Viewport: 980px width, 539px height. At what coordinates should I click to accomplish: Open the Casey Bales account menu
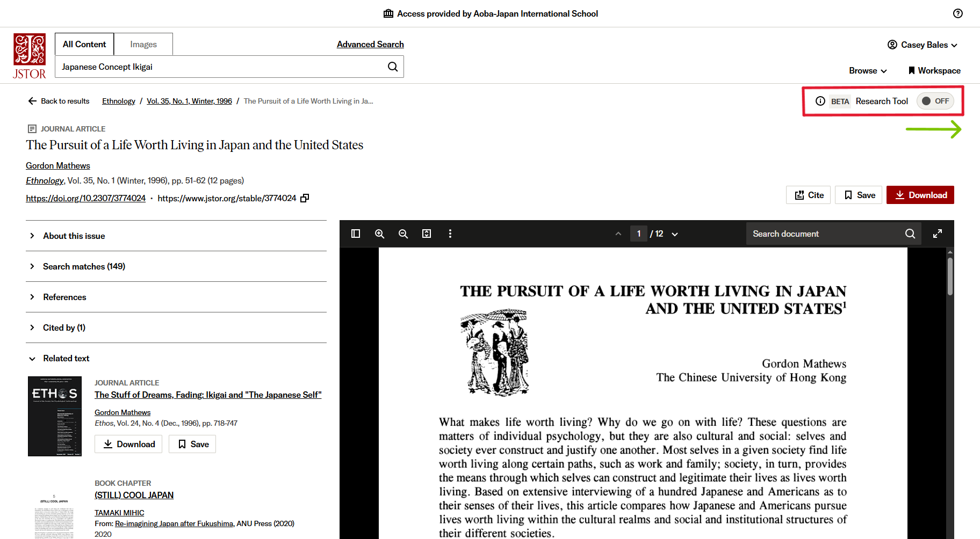[922, 45]
